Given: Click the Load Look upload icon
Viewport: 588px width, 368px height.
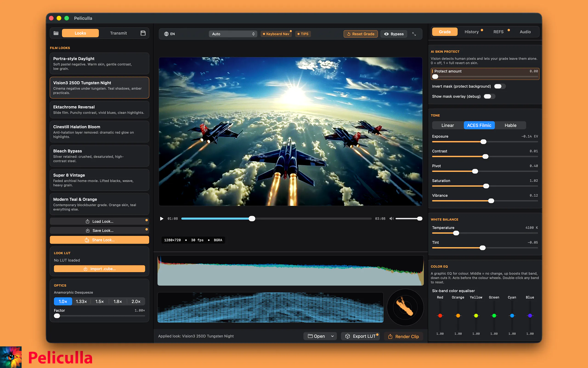Looking at the screenshot, I should click(88, 221).
